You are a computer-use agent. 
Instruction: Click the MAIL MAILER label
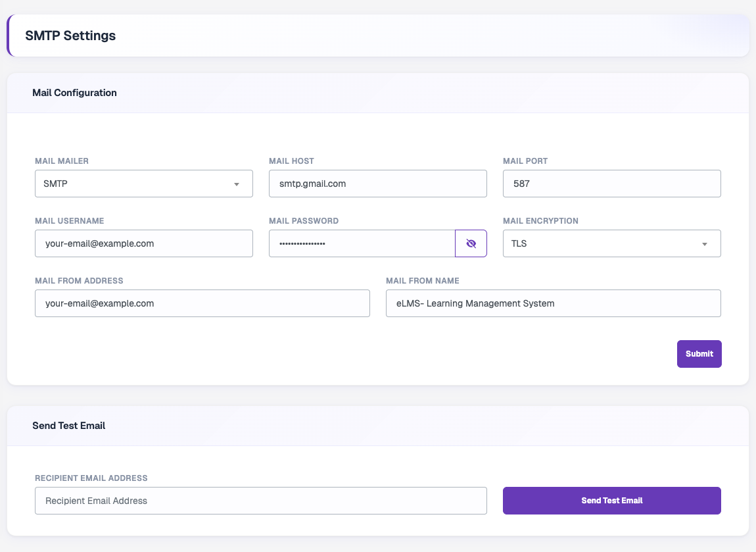62,161
